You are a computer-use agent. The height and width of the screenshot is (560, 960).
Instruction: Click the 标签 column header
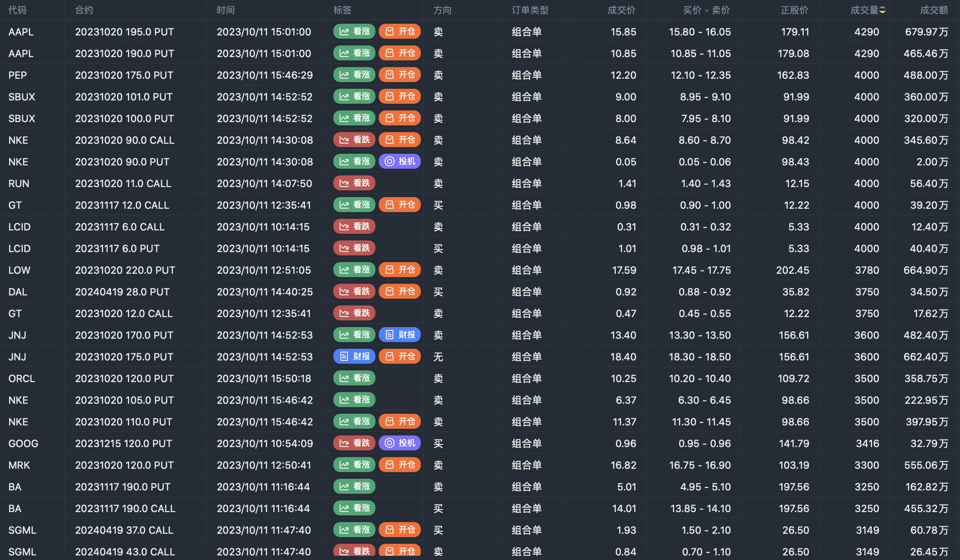pos(342,10)
